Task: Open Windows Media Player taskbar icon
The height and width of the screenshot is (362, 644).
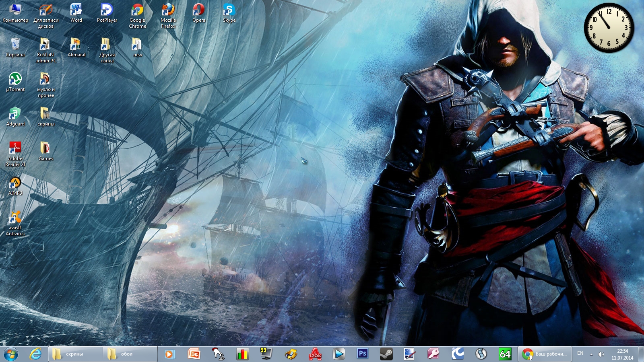Action: pyautogui.click(x=169, y=354)
